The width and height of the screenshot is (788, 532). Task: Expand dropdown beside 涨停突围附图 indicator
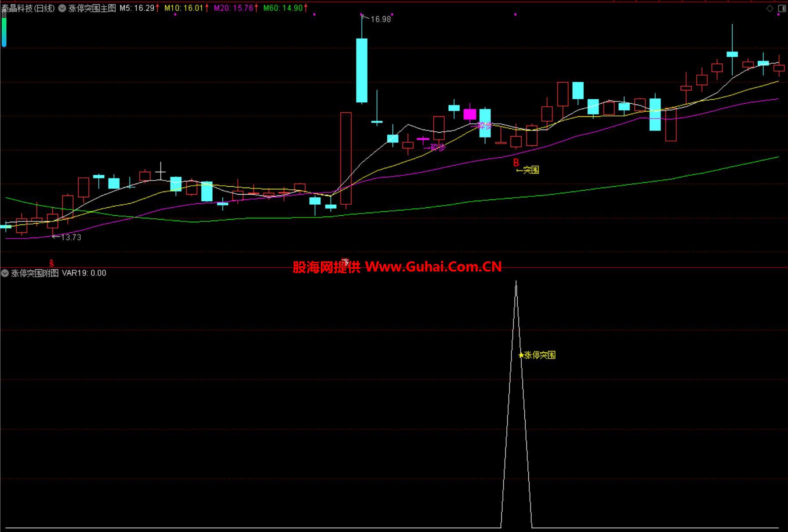(5, 273)
